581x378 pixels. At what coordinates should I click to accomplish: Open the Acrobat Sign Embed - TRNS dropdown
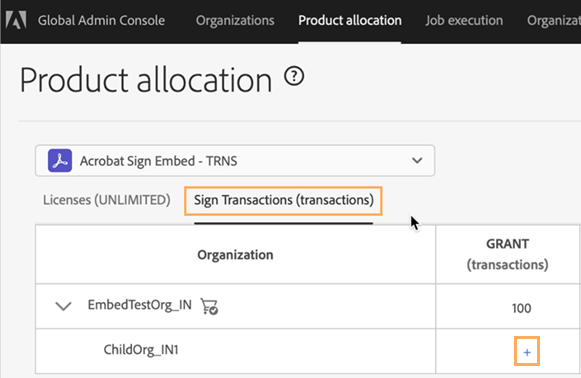235,161
